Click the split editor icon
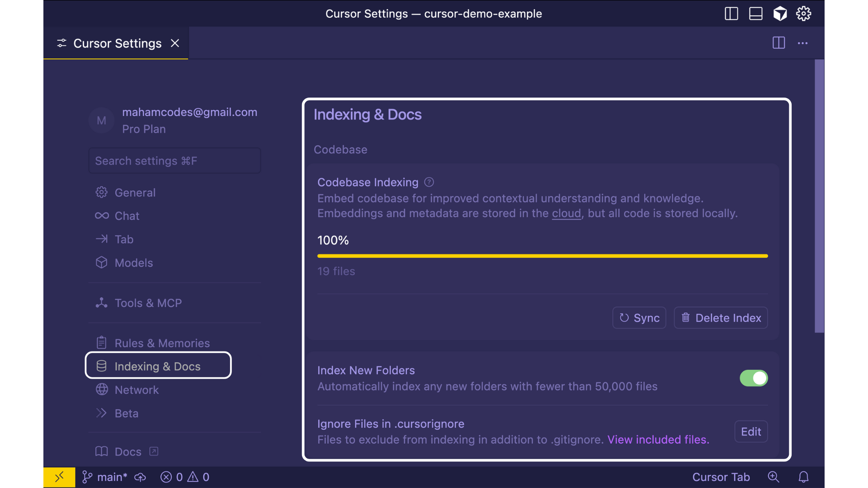Image resolution: width=868 pixels, height=488 pixels. [778, 43]
